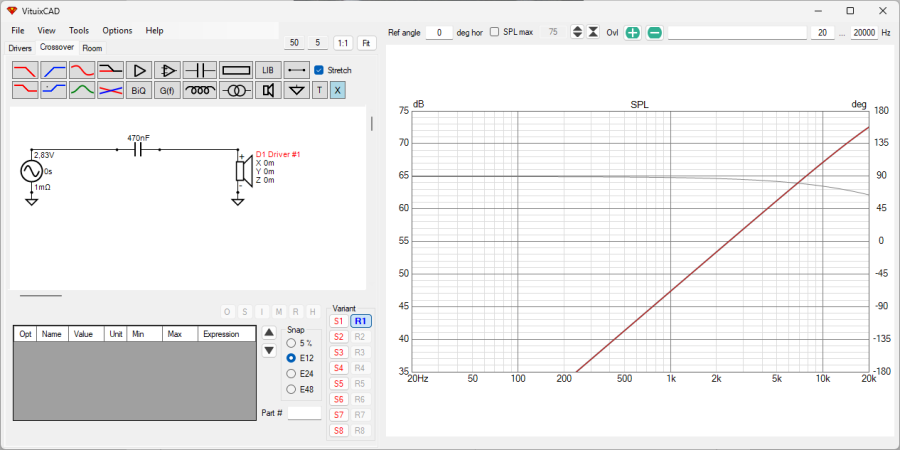The height and width of the screenshot is (450, 900).
Task: Set schematic zoom to 1:1
Action: [343, 42]
